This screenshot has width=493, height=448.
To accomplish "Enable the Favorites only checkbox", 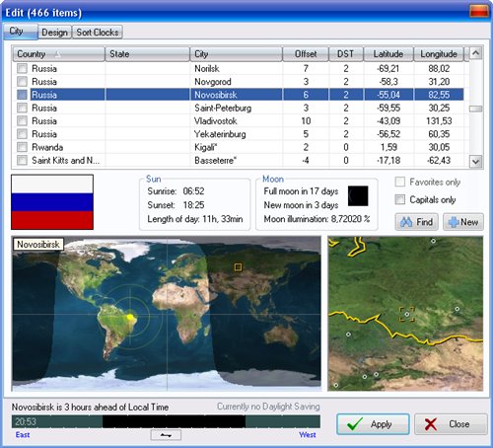I will pyautogui.click(x=400, y=182).
